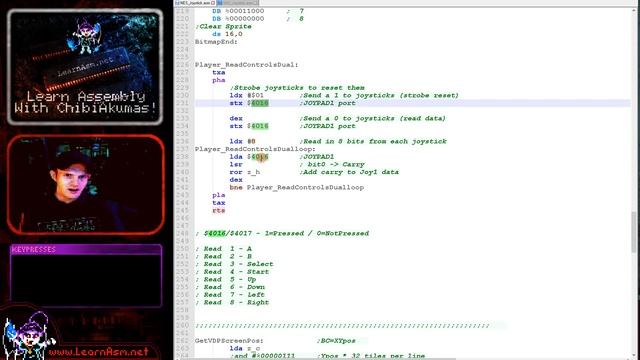Screen dimensions: 640x360
Task: Click 'lda $4016' on line 238
Action: click(249, 157)
